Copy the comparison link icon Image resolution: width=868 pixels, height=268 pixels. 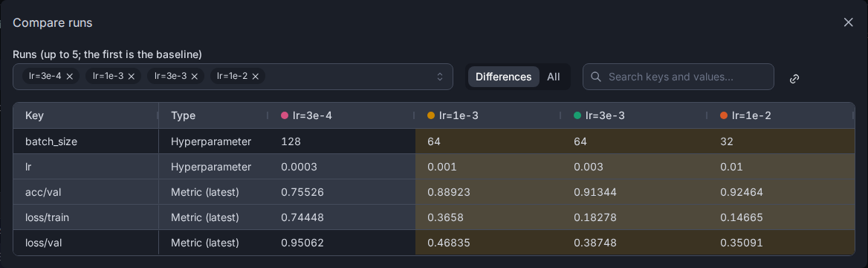click(x=794, y=79)
